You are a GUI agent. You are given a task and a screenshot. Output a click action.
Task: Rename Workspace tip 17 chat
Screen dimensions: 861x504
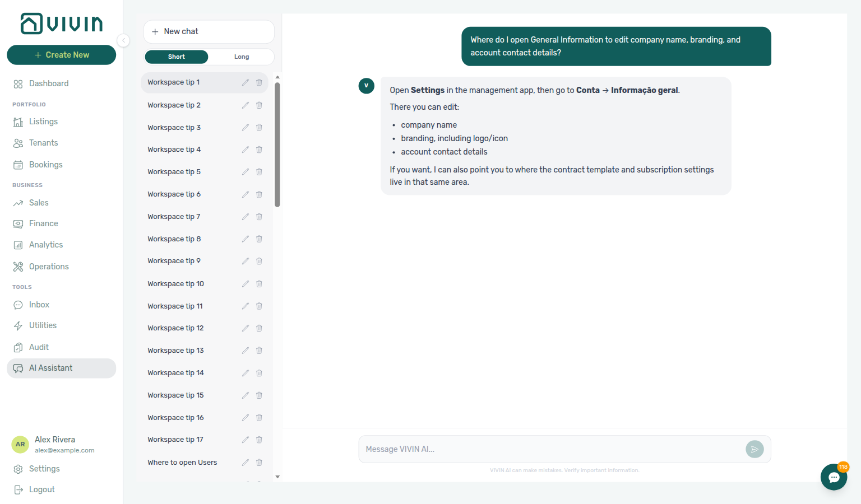click(245, 440)
